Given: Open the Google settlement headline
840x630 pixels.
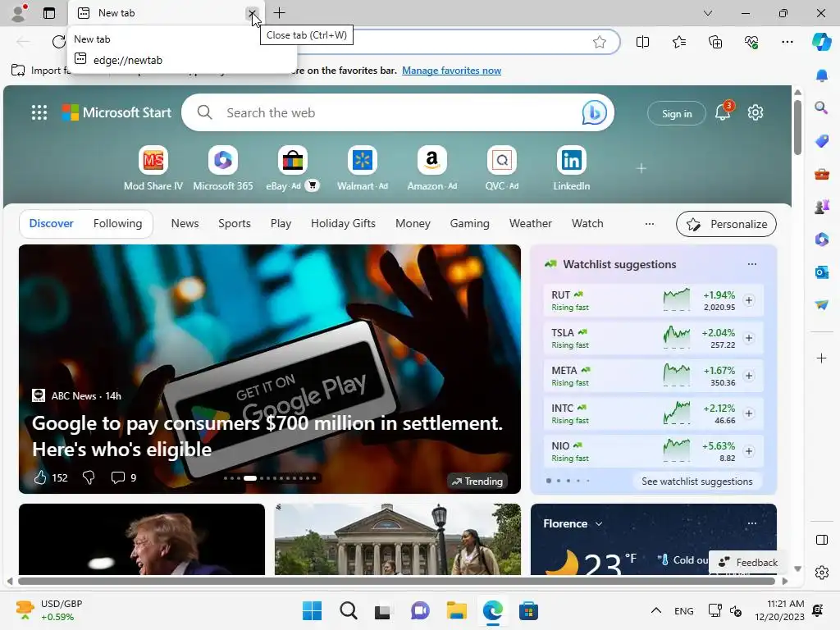Looking at the screenshot, I should coord(267,436).
